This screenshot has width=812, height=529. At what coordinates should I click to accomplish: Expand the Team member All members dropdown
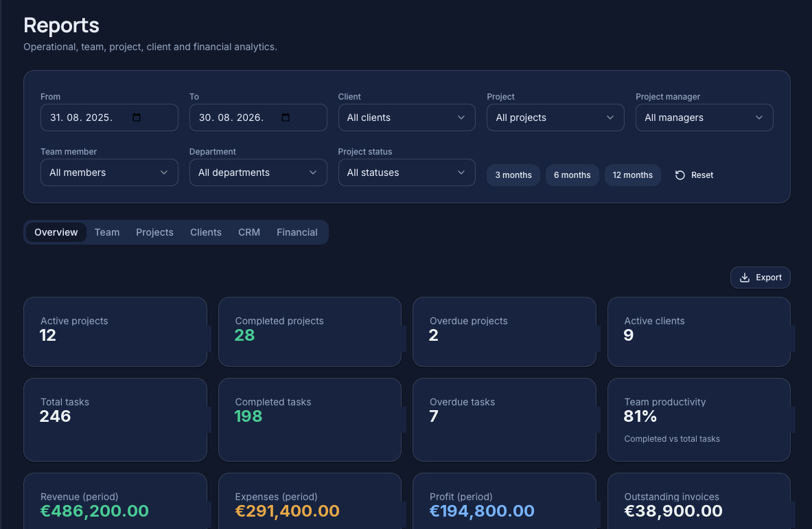pos(109,172)
